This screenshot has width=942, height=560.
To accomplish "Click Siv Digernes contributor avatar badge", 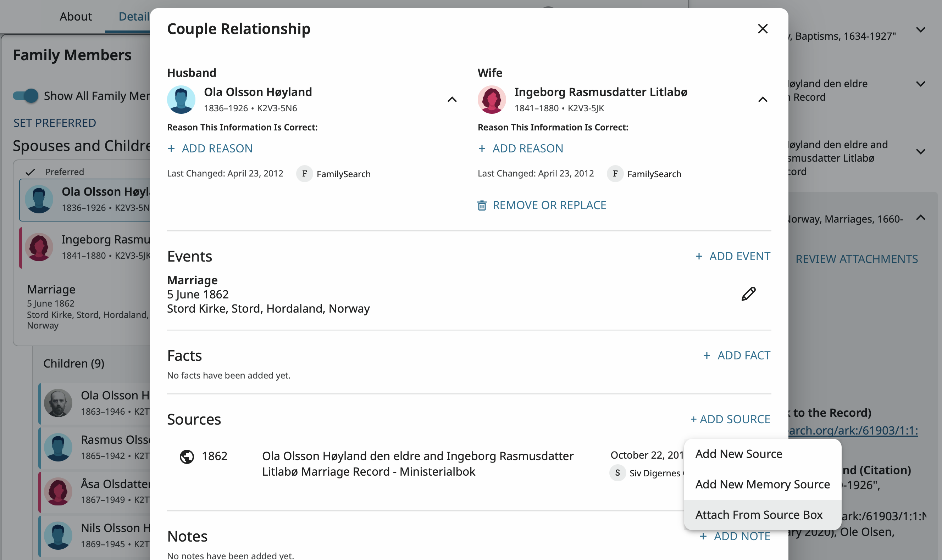I will [x=617, y=473].
